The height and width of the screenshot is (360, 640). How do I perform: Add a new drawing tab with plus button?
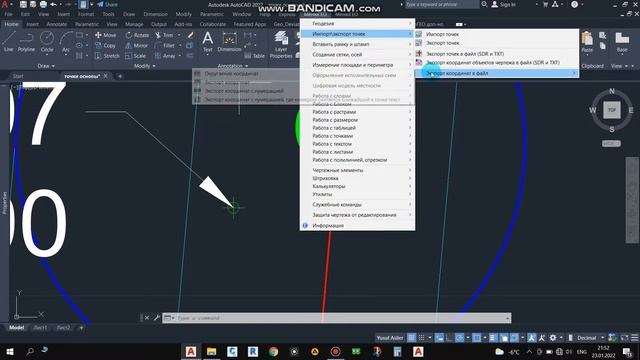pos(120,76)
